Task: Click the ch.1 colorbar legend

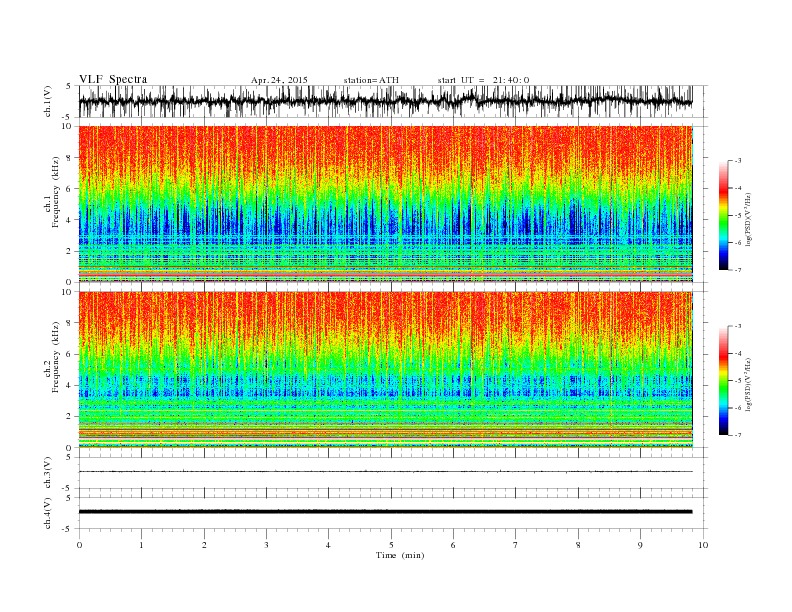Action: 724,215
